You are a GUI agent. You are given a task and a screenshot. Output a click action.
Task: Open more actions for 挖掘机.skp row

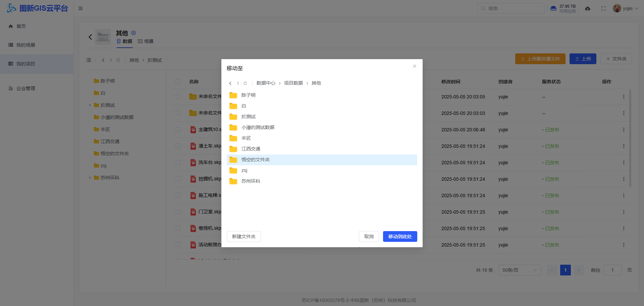(x=624, y=179)
